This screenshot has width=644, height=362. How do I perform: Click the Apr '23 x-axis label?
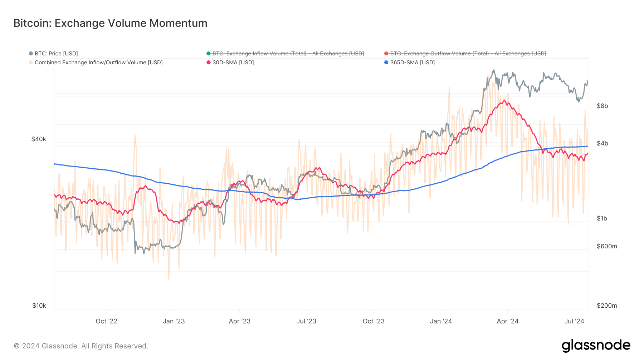point(240,321)
